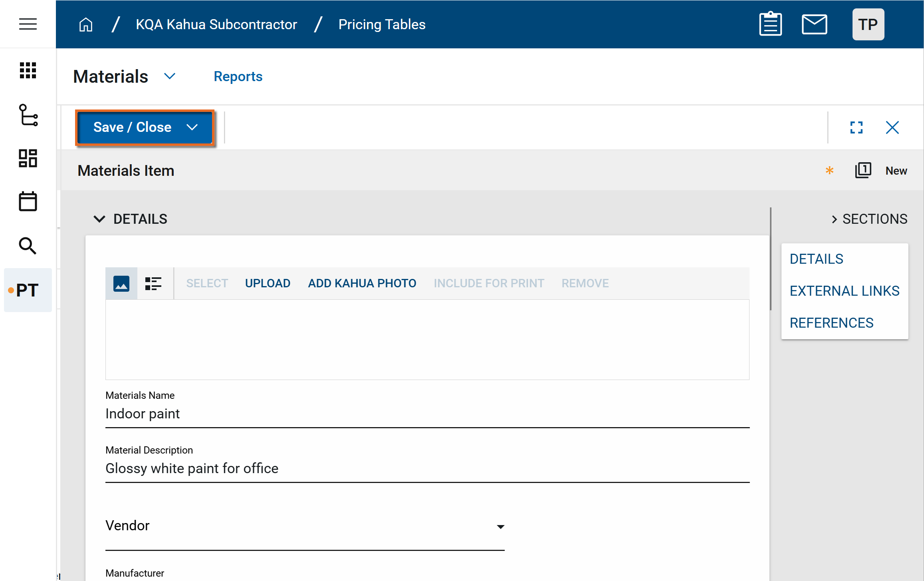Open the project hierarchy tree icon

pyautogui.click(x=28, y=115)
